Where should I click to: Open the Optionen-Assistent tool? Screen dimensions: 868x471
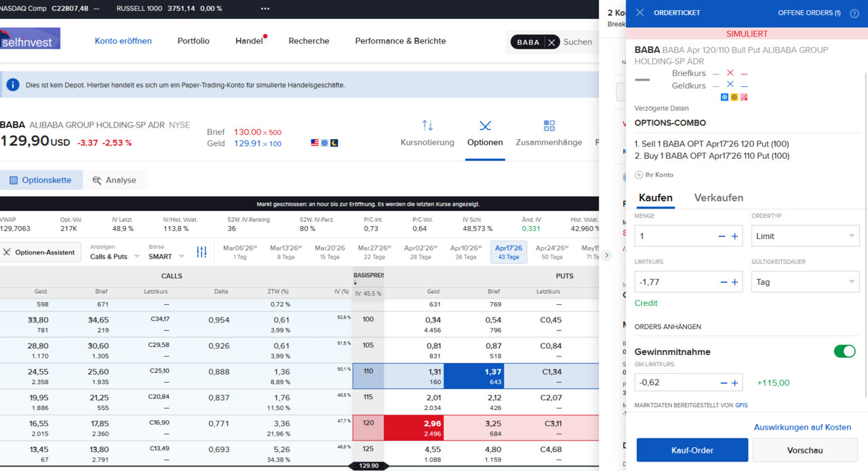click(41, 252)
